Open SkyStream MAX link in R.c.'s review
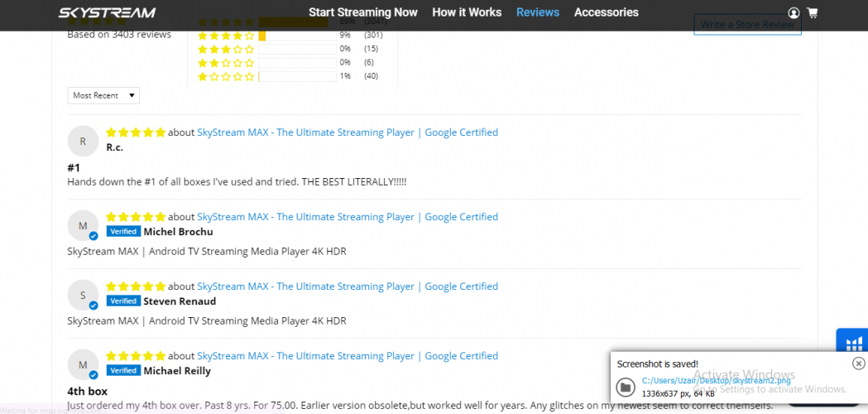868x414 pixels. click(348, 132)
